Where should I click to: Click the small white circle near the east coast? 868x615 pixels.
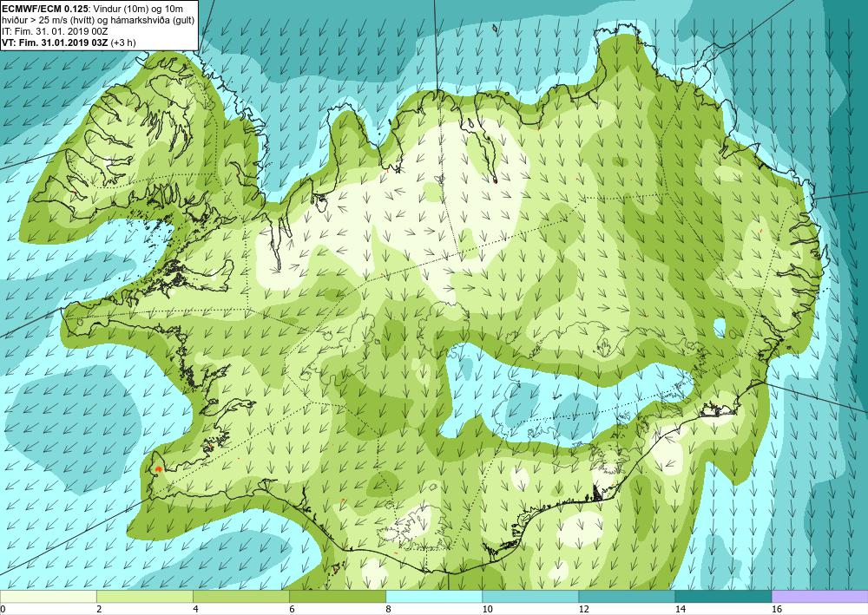point(719,327)
